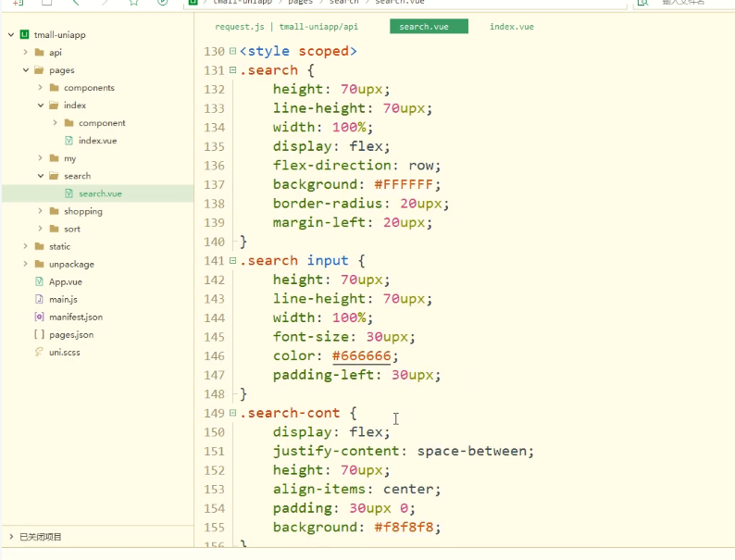Expand the unpackage folder chevron
The height and width of the screenshot is (560, 735).
pyautogui.click(x=26, y=265)
